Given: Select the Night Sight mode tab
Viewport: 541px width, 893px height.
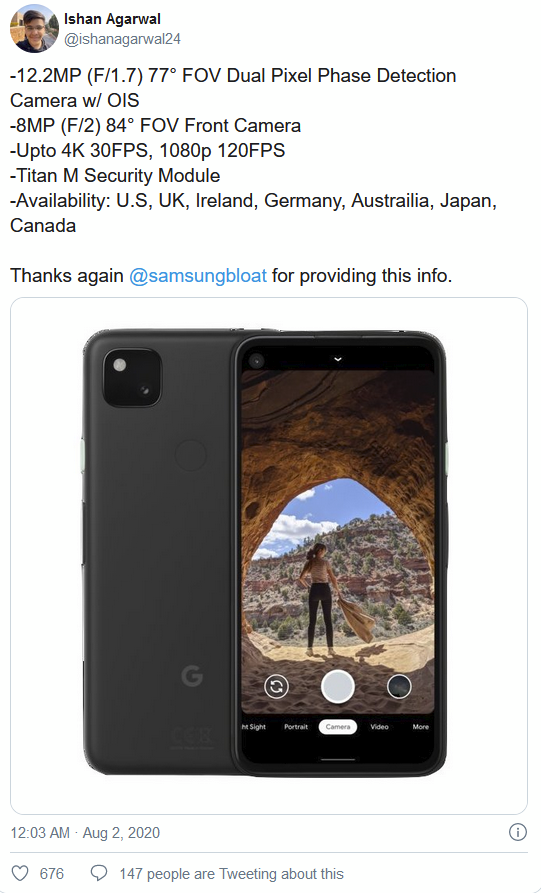Looking at the screenshot, I should [x=254, y=727].
